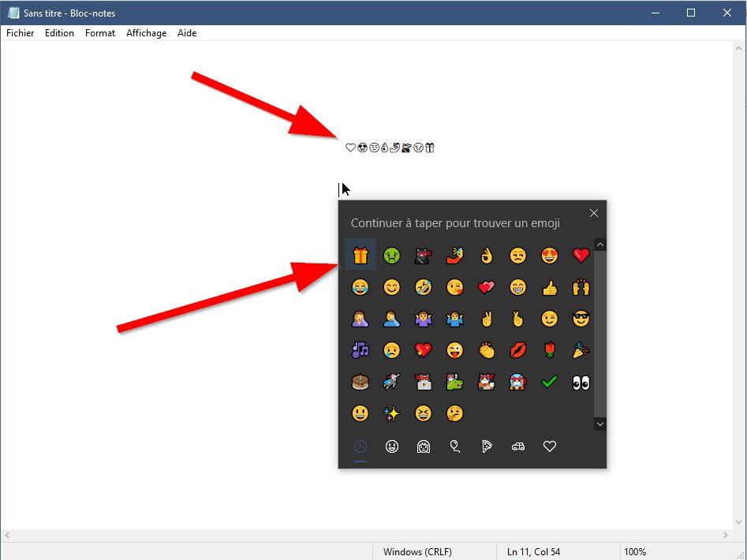Open the Aide menu
The height and width of the screenshot is (560, 747).
[187, 33]
